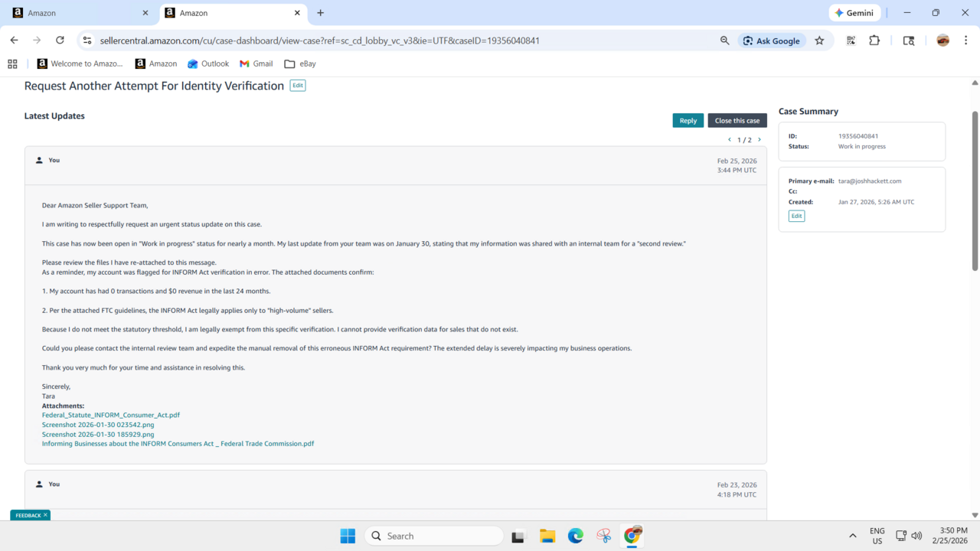Open the Feedback tab
This screenshot has height=551, width=980.
point(28,515)
